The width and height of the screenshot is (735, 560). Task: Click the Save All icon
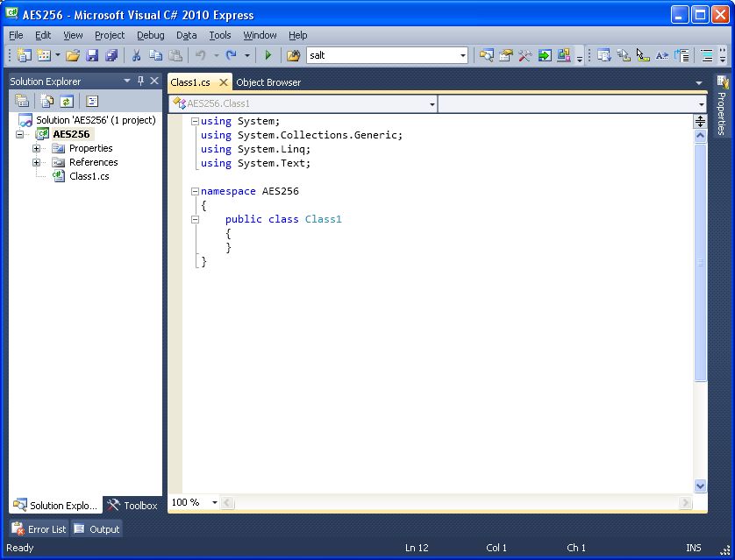[x=111, y=55]
